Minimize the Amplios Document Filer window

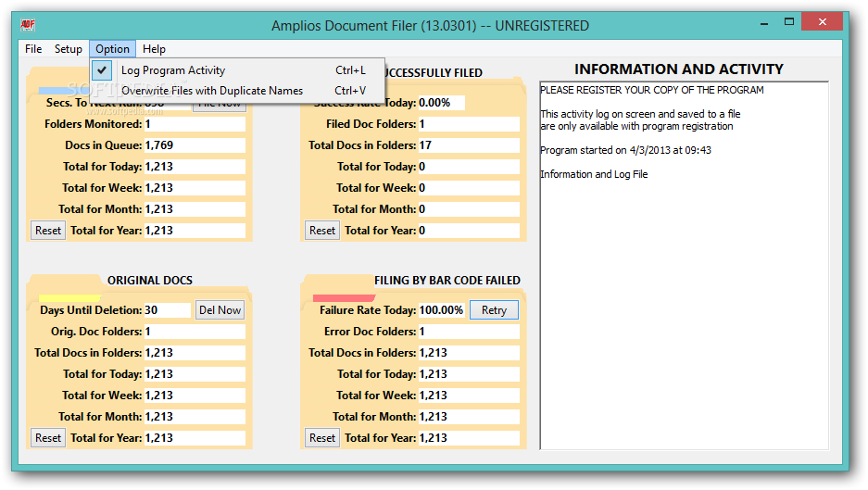(764, 23)
